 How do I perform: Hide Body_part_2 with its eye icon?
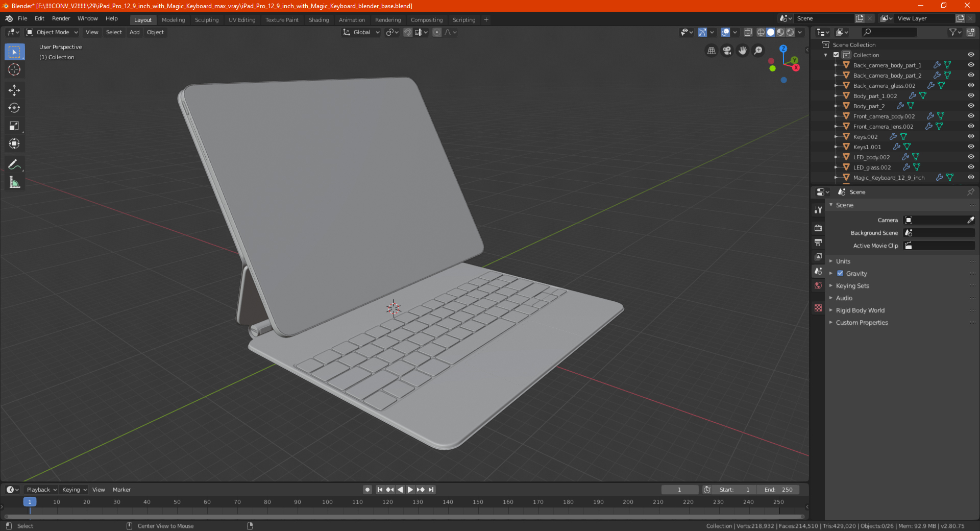click(x=971, y=106)
